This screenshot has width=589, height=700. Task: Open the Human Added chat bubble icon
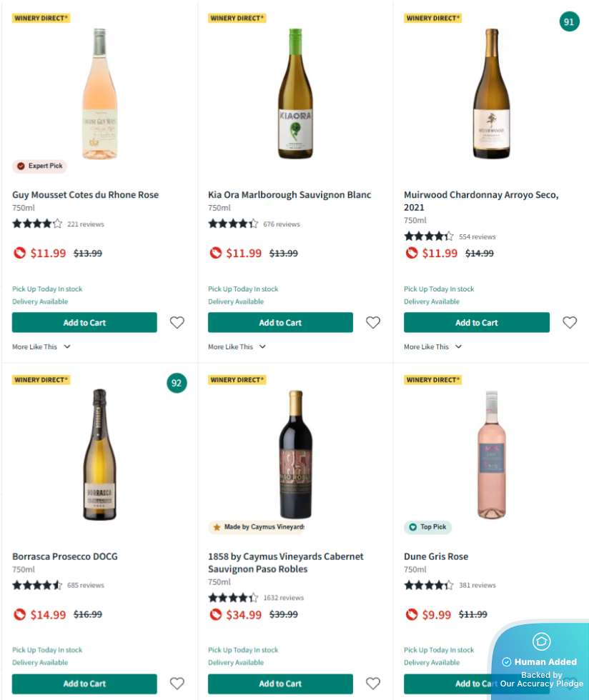pyautogui.click(x=541, y=641)
